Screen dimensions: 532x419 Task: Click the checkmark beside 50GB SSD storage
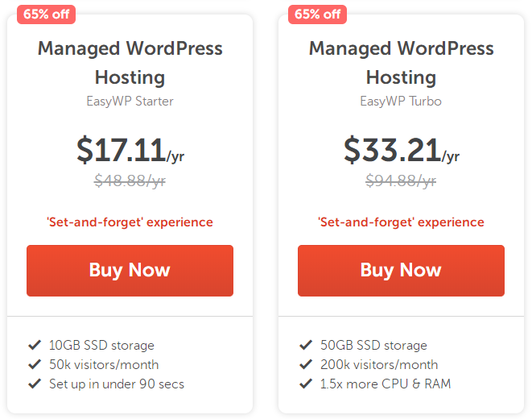[x=306, y=345]
